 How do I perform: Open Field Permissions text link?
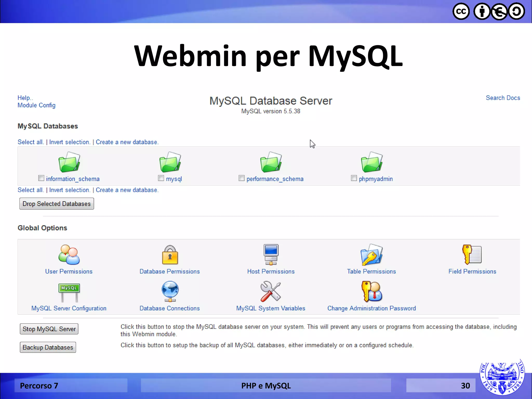coord(472,271)
